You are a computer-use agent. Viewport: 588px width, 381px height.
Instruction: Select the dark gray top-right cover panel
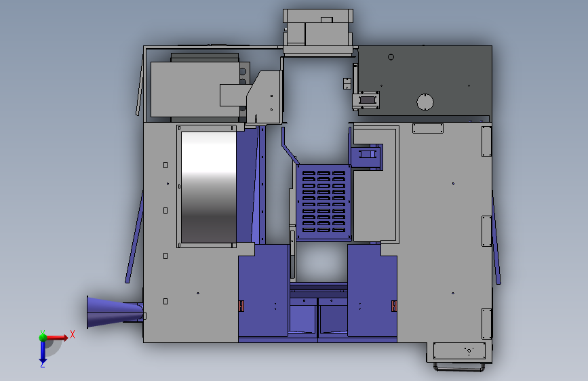point(425,82)
